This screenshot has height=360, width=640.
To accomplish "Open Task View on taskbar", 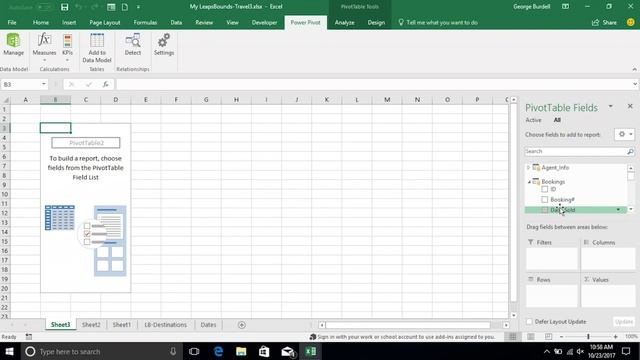I will [x=194, y=351].
